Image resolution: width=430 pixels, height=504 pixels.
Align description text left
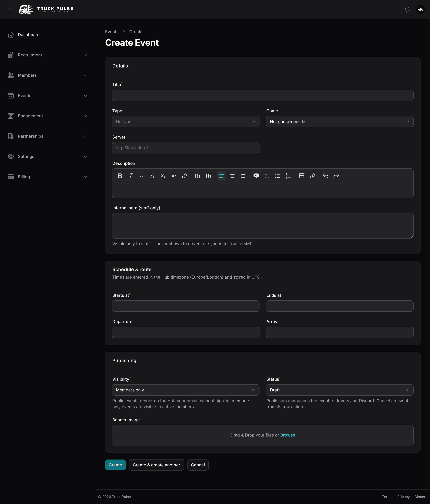221,176
